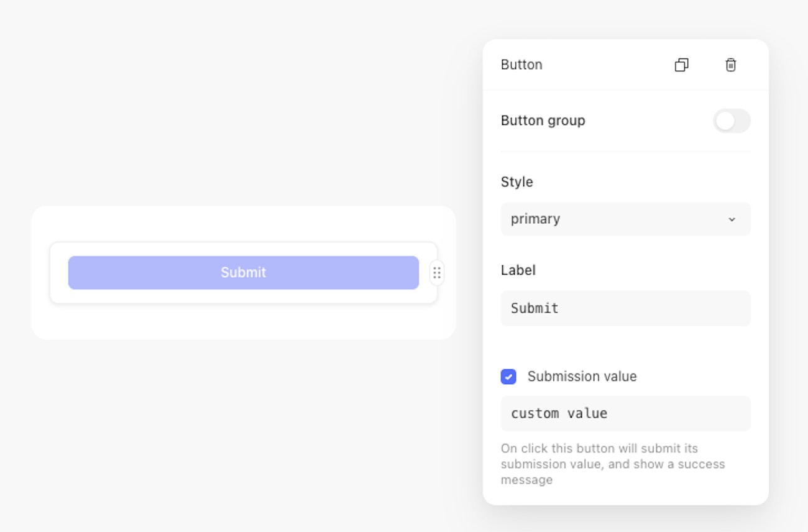Open the Style dropdown set to primary
This screenshot has width=808, height=532.
click(625, 219)
